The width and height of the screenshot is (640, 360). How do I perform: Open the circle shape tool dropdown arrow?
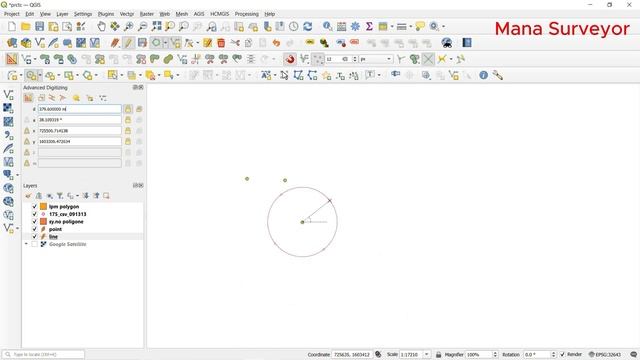(165, 43)
